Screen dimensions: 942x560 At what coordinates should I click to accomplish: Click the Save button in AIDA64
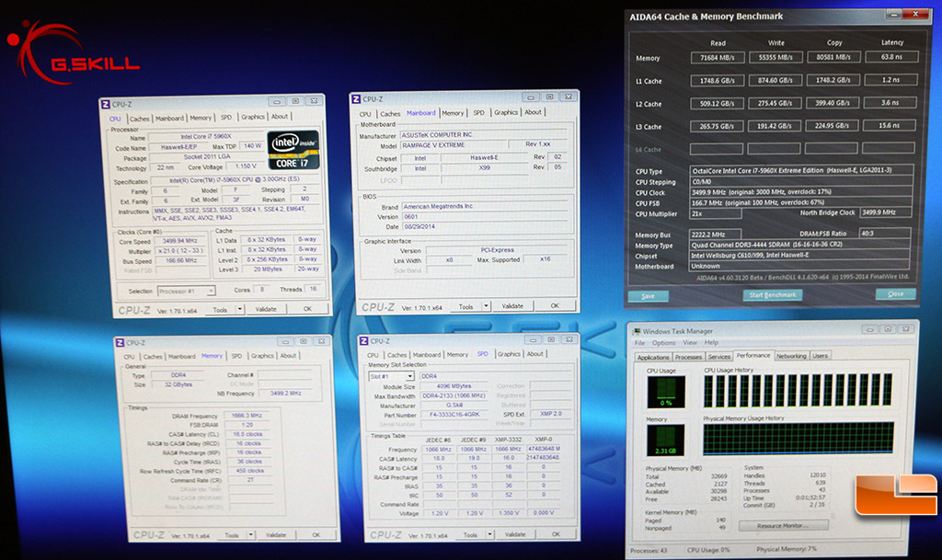[x=649, y=296]
